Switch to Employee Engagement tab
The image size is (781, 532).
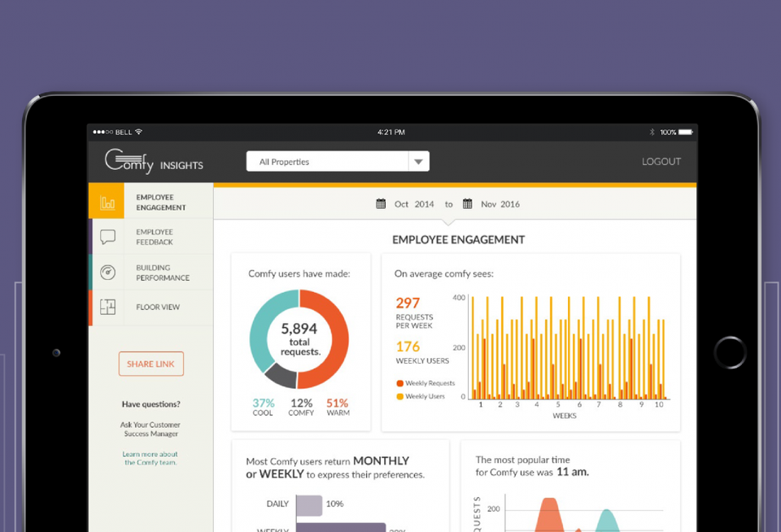pyautogui.click(x=151, y=201)
